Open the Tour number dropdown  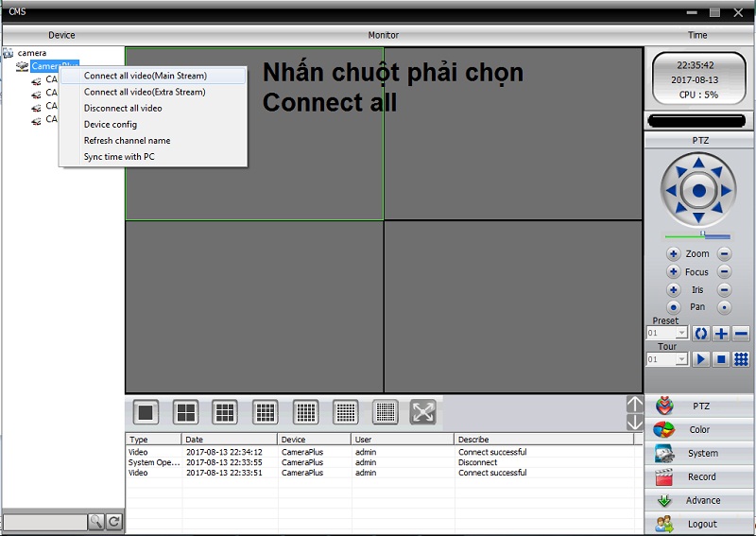pos(681,359)
